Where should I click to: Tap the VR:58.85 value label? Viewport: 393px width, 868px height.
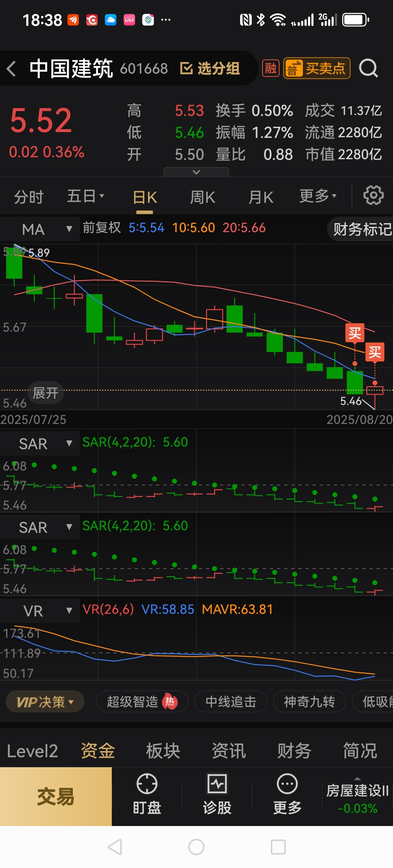coord(168,610)
